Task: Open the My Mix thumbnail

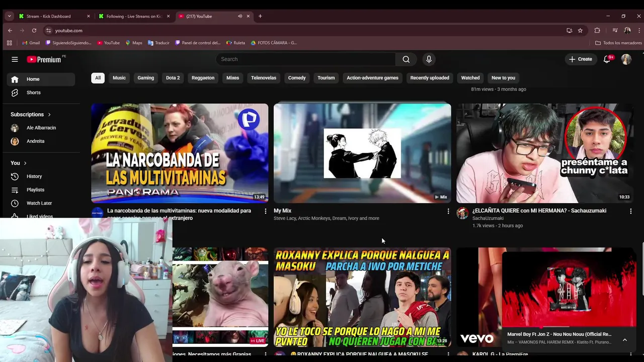Action: click(362, 153)
